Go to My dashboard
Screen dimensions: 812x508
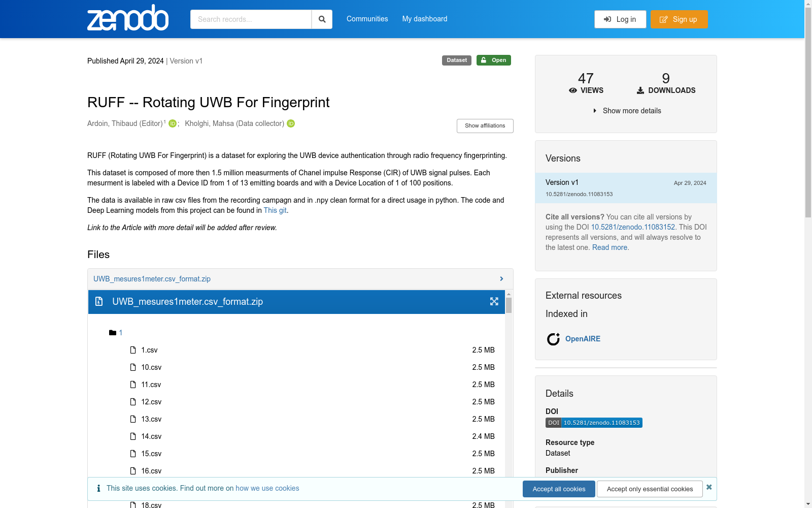pyautogui.click(x=425, y=19)
